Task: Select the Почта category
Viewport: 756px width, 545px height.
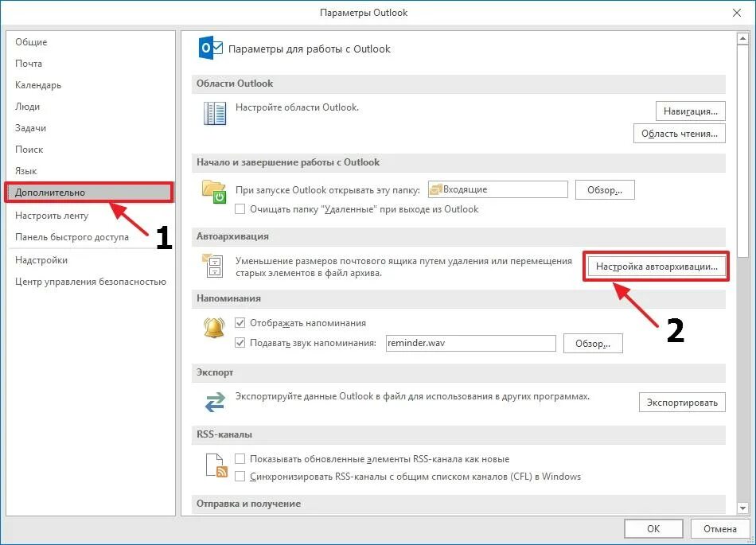Action: click(x=29, y=64)
